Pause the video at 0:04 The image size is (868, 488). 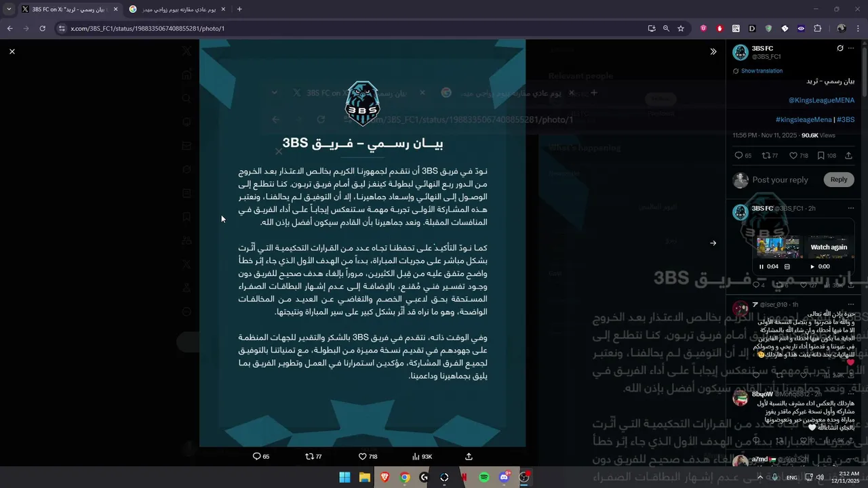[762, 266]
